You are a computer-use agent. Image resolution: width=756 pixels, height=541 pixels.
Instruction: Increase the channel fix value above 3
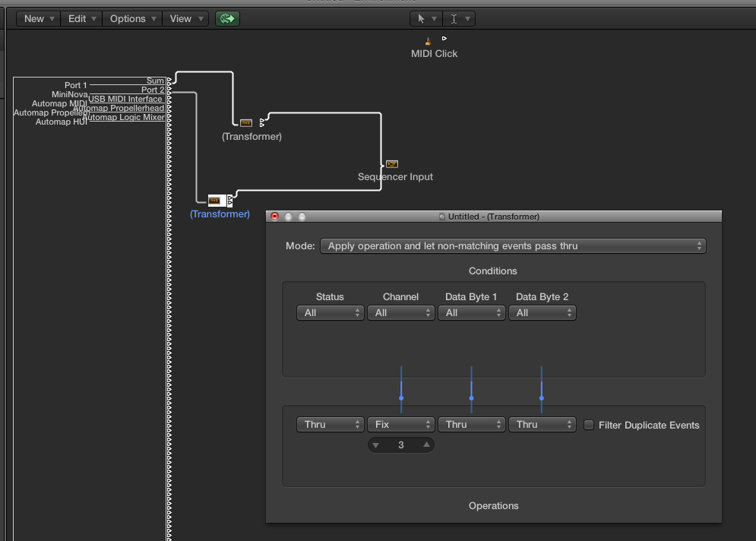pyautogui.click(x=427, y=445)
